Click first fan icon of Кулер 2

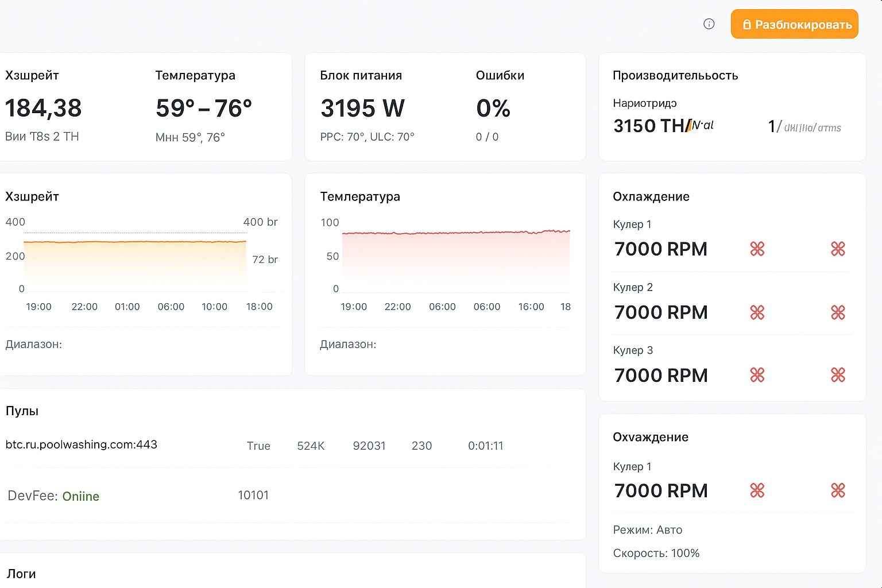click(757, 312)
